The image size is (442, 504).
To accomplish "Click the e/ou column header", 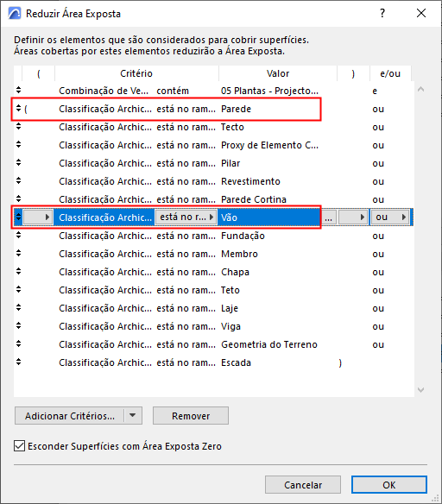I will point(390,73).
